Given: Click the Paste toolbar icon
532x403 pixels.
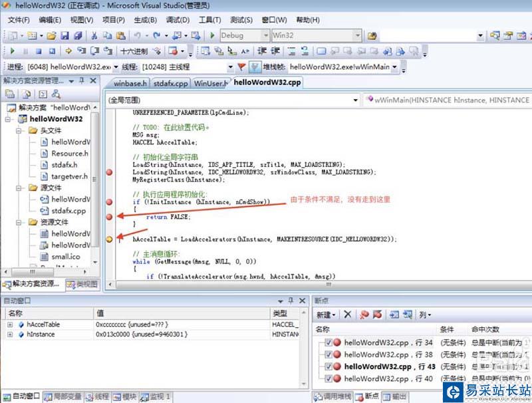Looking at the screenshot, I should [x=121, y=35].
